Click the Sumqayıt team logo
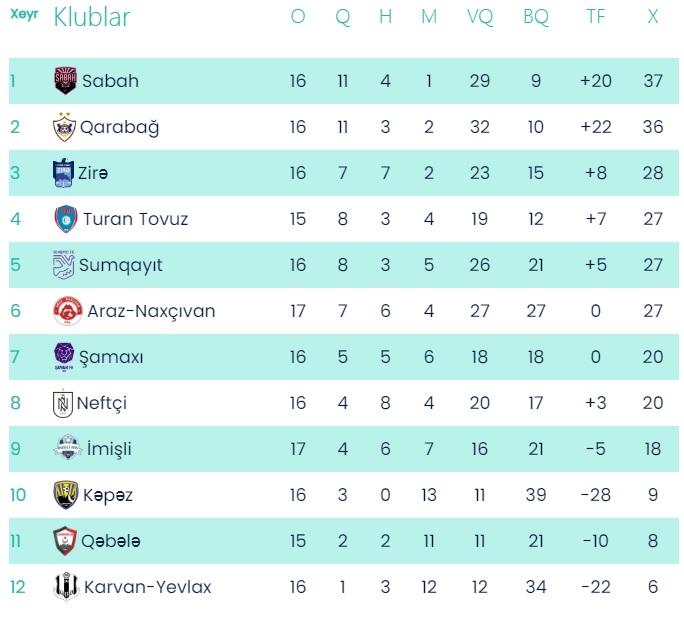This screenshot has height=618, width=684. click(64, 265)
